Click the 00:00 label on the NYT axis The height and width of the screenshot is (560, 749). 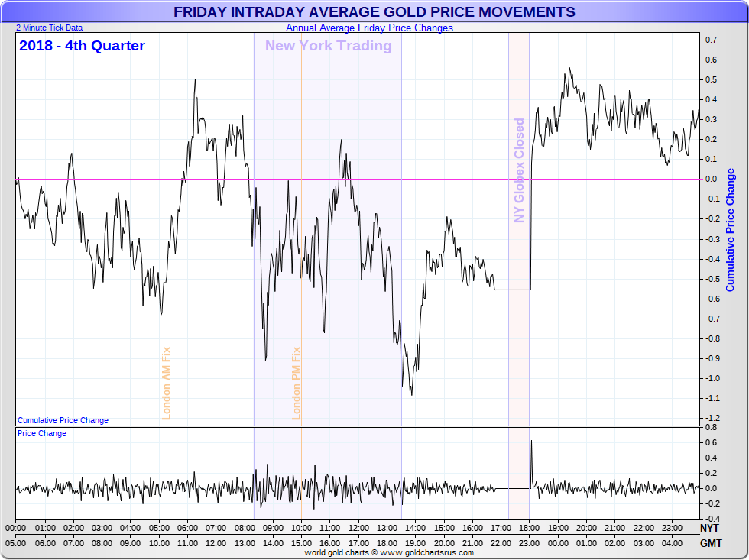click(x=16, y=528)
